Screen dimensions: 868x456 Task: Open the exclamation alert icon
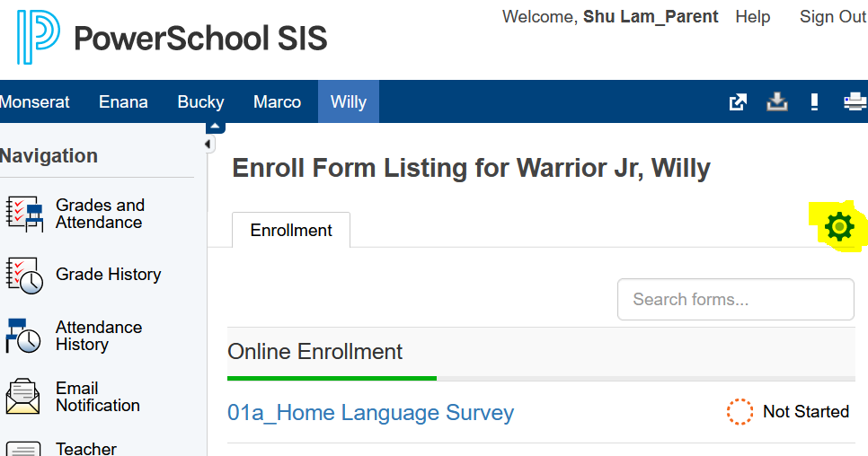click(814, 102)
